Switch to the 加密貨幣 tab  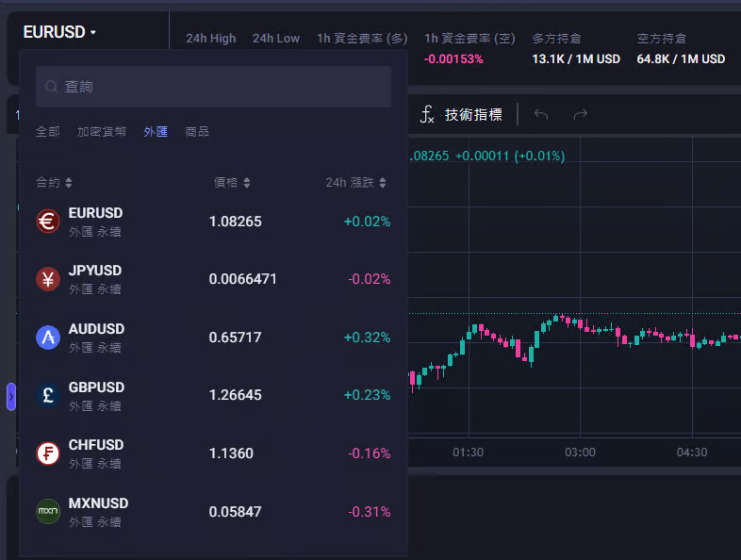point(102,132)
